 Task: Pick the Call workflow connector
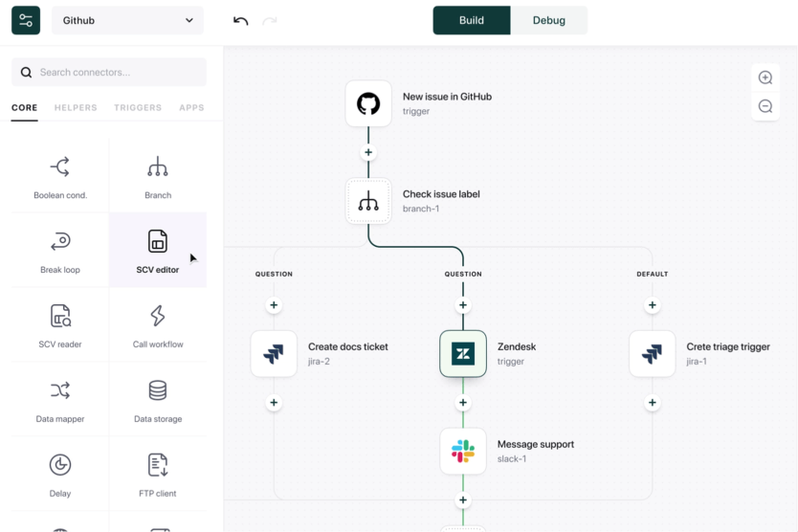(x=158, y=324)
